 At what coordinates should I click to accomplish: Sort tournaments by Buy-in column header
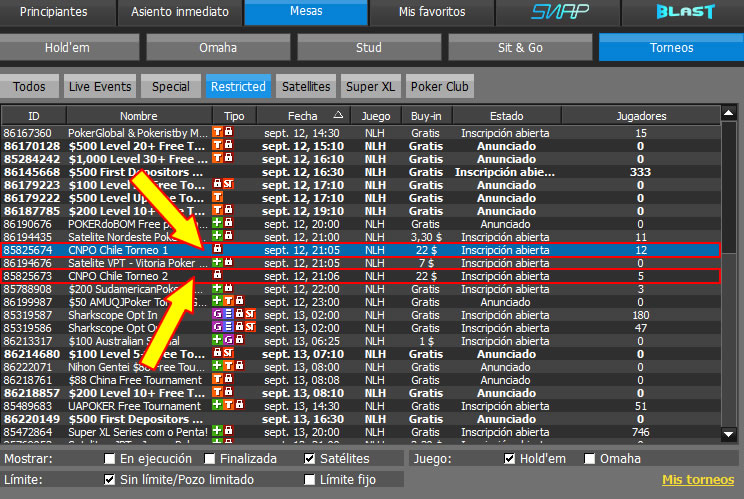point(427,116)
